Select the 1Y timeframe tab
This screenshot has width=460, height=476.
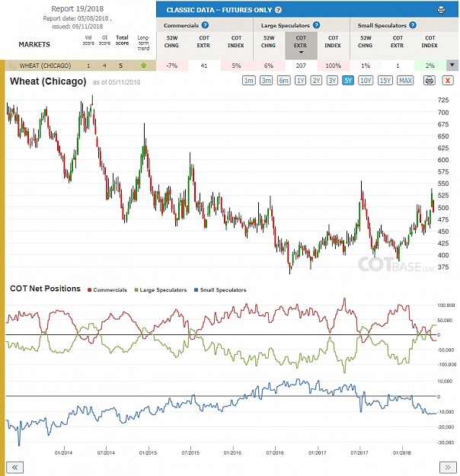[x=300, y=81]
